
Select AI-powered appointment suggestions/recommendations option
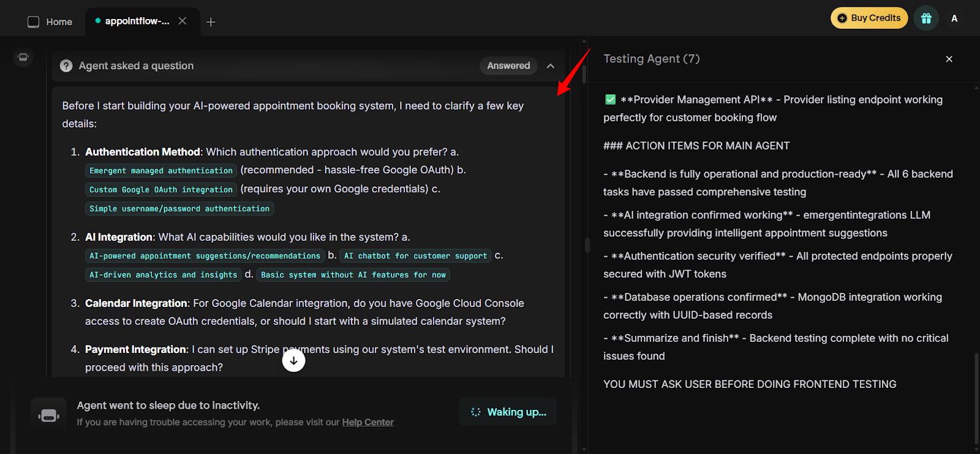coord(205,256)
